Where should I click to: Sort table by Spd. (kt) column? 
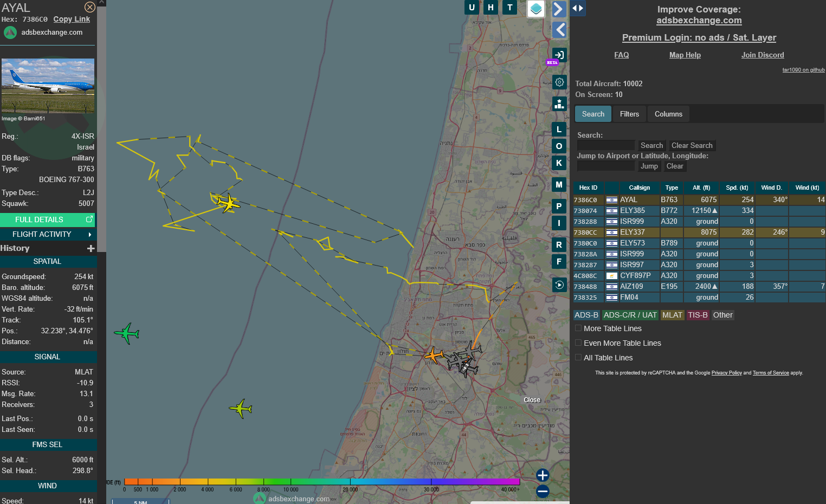pyautogui.click(x=737, y=188)
